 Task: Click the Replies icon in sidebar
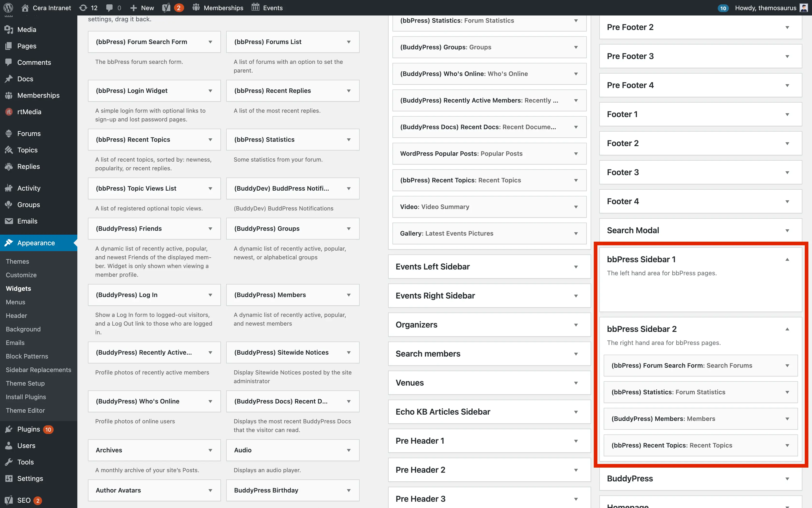click(x=9, y=166)
